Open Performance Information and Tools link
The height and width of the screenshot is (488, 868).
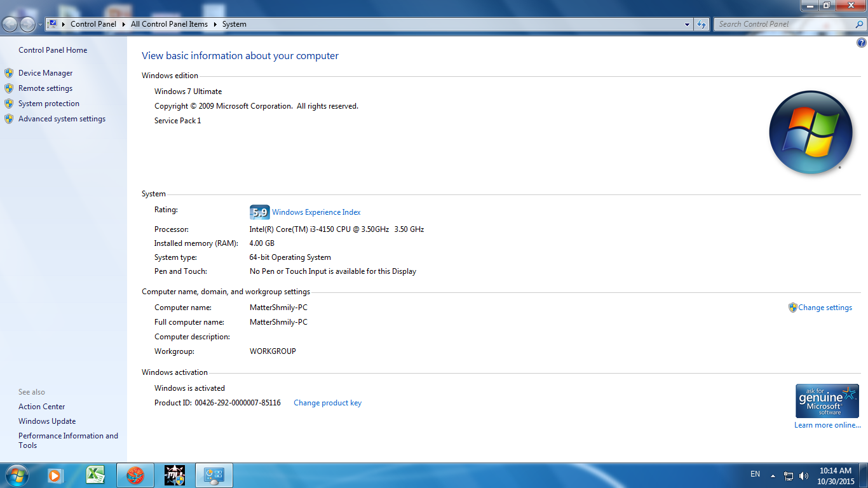click(x=68, y=440)
